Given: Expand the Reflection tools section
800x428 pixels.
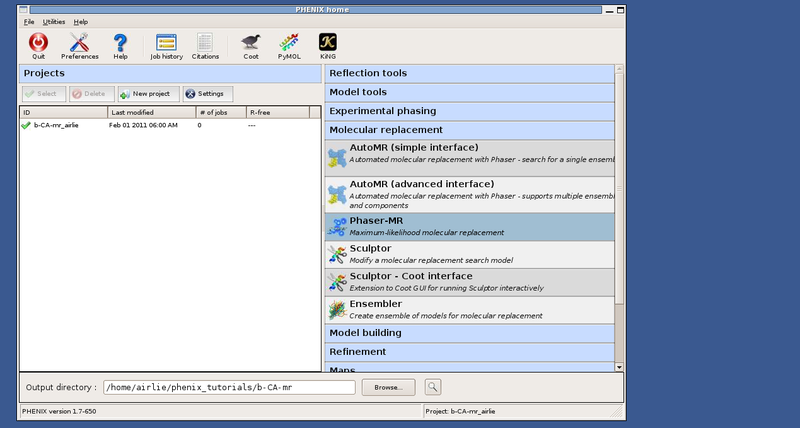Looking at the screenshot, I should [x=468, y=73].
